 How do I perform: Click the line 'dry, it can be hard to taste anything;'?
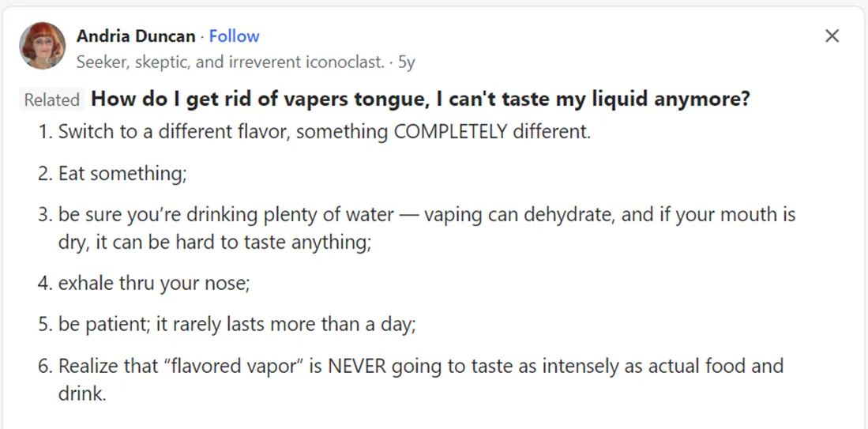pos(214,243)
